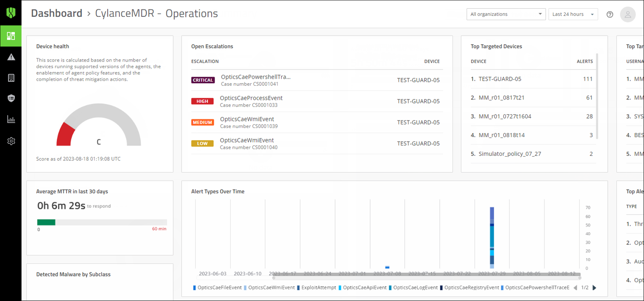644x301 pixels.
Task: Click the Dashboard breadcrumb link
Action: point(56,14)
